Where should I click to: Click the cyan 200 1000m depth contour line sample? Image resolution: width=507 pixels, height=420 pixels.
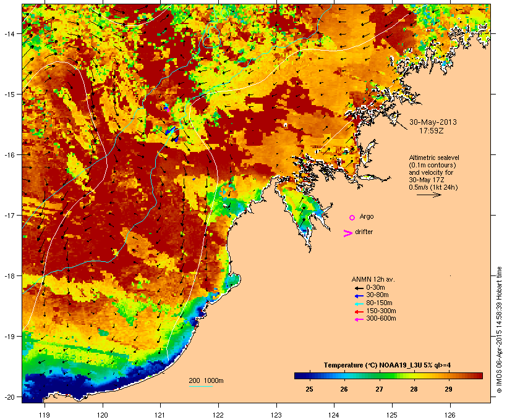pos(201,386)
